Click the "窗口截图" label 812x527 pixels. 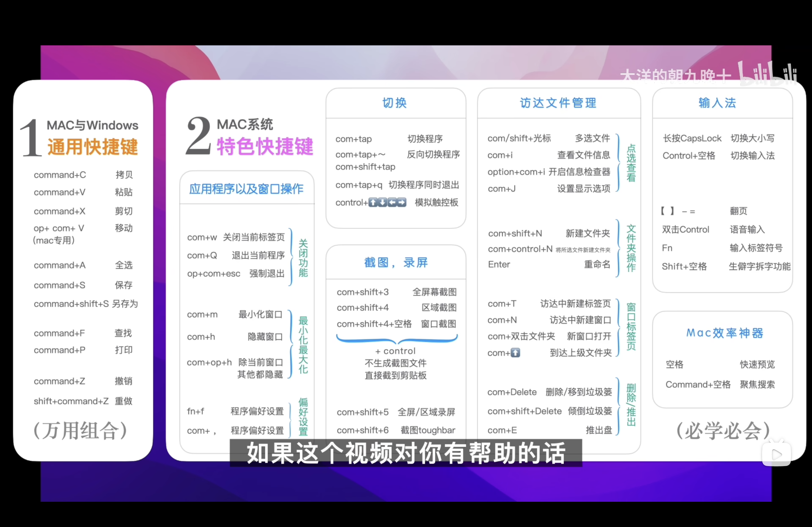coord(439,324)
